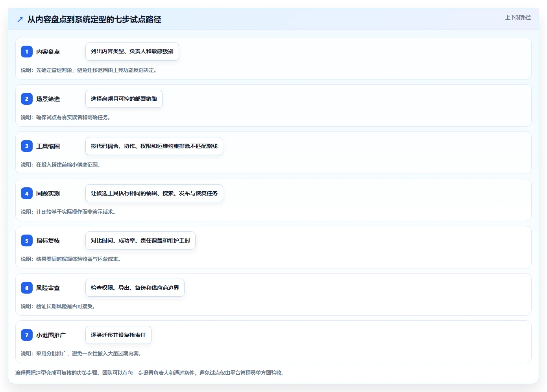Click the step 2 number badge

tap(27, 99)
